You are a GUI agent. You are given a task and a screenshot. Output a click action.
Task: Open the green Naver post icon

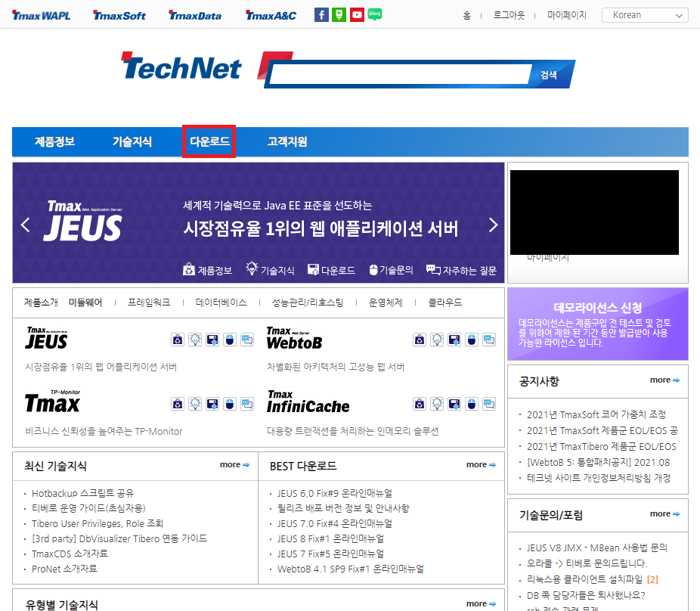339,14
